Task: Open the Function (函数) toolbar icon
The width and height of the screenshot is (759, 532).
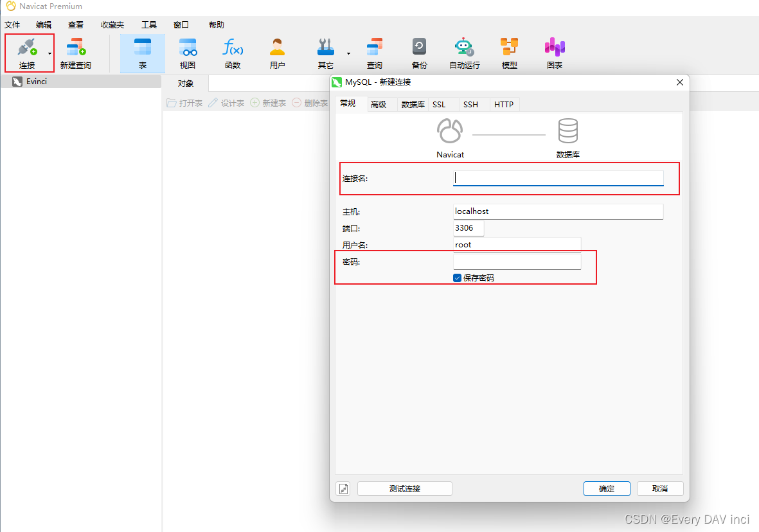Action: point(233,48)
